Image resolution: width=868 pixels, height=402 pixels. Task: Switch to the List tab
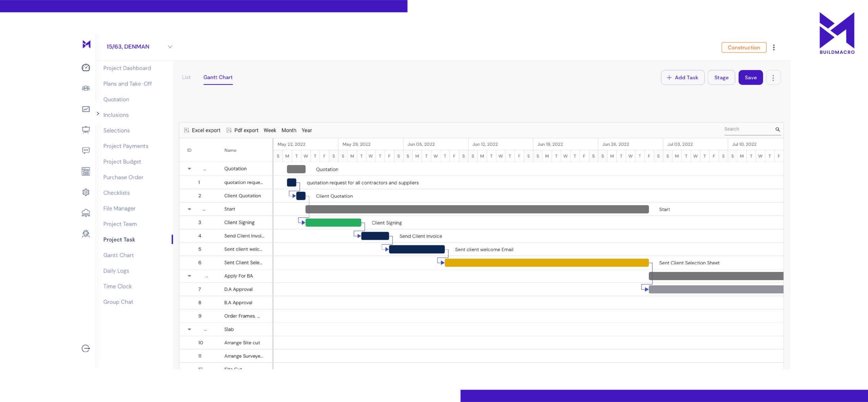click(x=186, y=77)
